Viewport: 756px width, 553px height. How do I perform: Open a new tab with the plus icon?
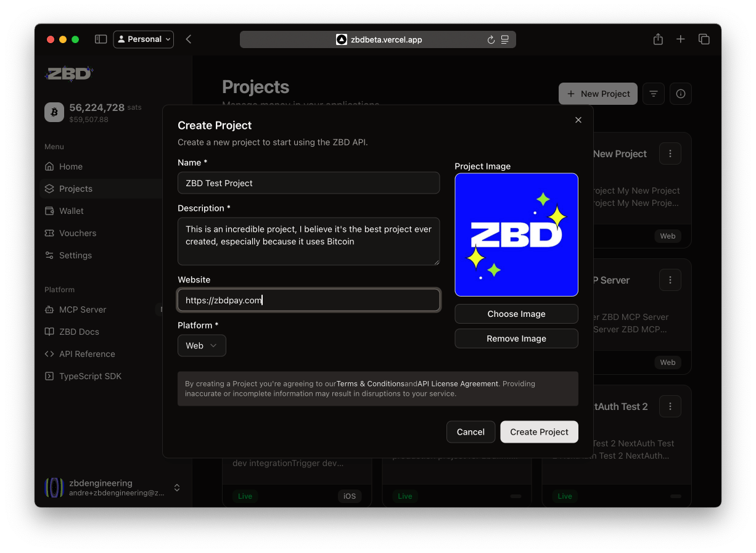point(681,39)
